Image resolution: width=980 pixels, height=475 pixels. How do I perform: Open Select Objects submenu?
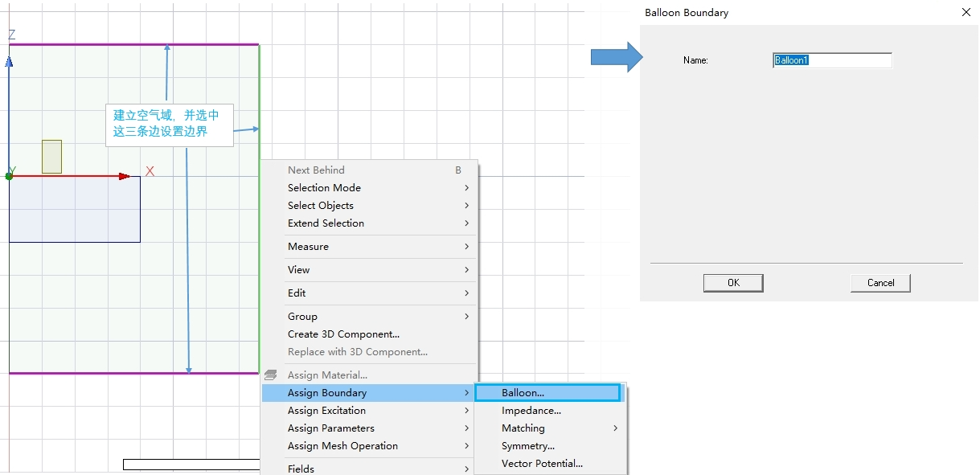tap(368, 206)
